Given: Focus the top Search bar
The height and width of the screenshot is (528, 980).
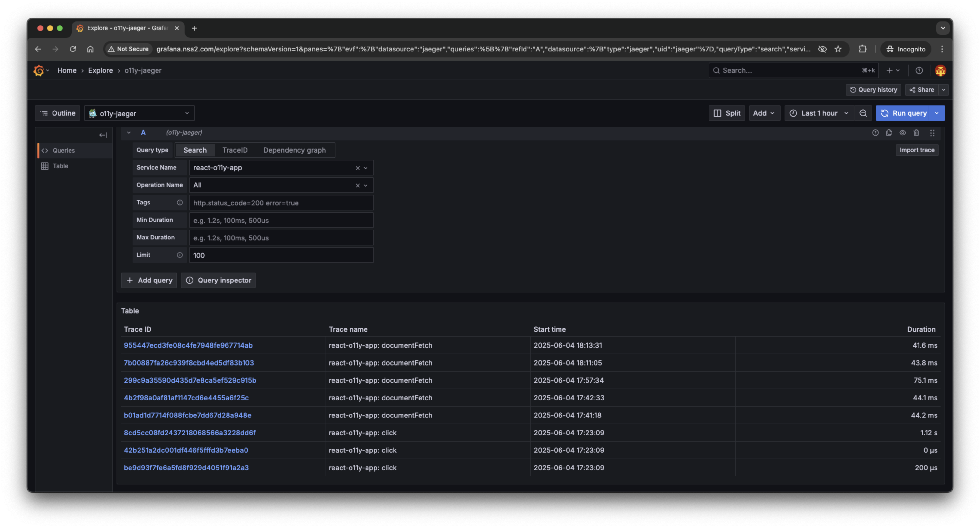Looking at the screenshot, I should click(x=794, y=70).
